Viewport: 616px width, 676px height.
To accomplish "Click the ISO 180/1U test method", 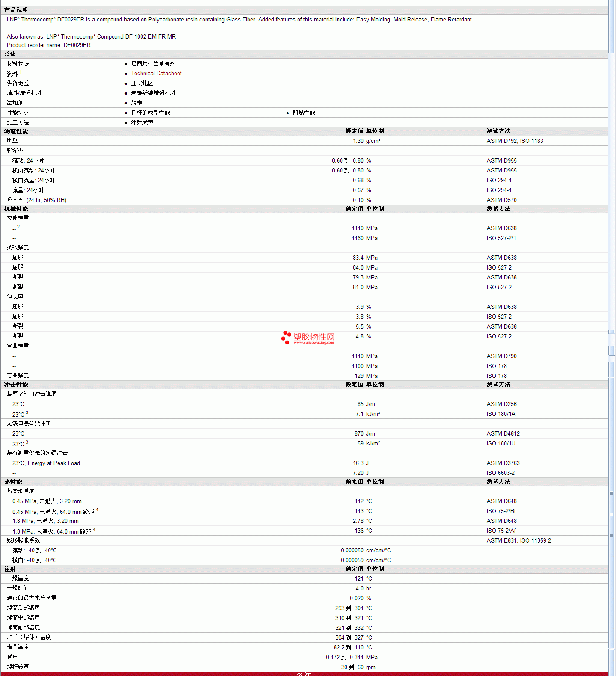I will (x=500, y=443).
